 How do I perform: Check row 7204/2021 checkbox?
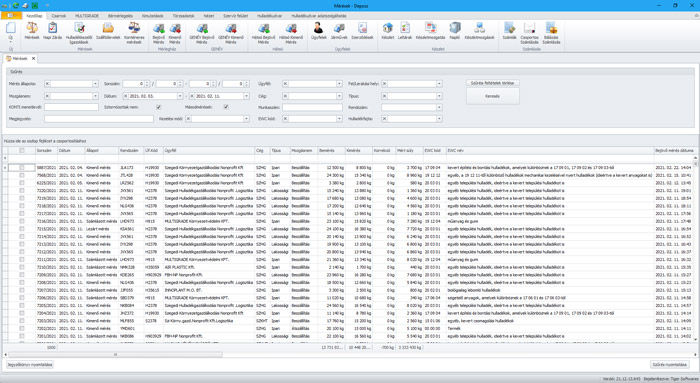tap(22, 313)
